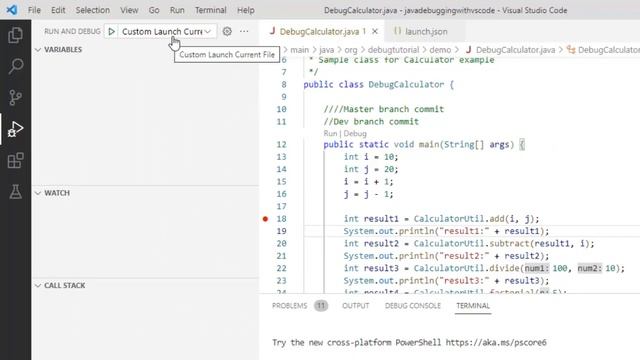The height and width of the screenshot is (360, 640).
Task: Show the DEBUG CONSOLE panel tab
Action: coord(413,306)
